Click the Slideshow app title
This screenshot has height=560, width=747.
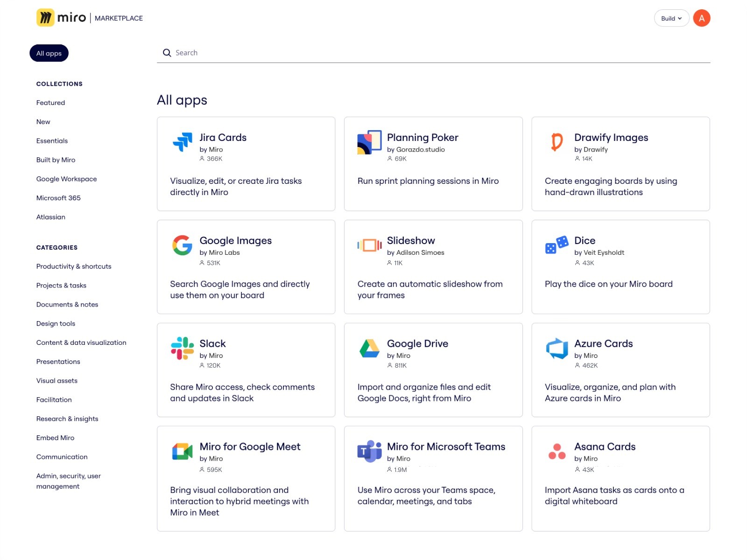click(x=410, y=240)
